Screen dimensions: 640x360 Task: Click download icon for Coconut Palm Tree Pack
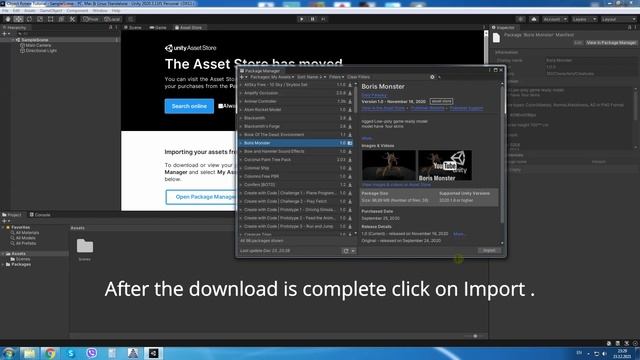click(x=350, y=160)
